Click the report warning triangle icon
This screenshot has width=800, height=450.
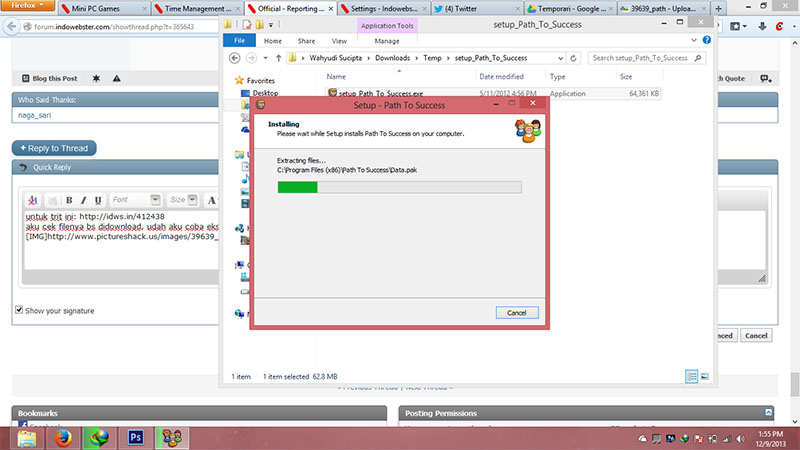click(116, 79)
